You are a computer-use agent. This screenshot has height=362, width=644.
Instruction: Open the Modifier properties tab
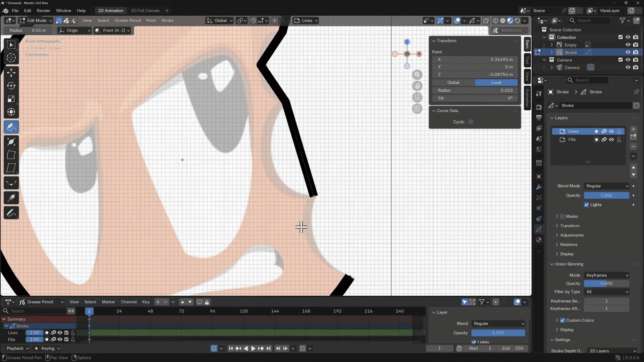[x=539, y=187]
